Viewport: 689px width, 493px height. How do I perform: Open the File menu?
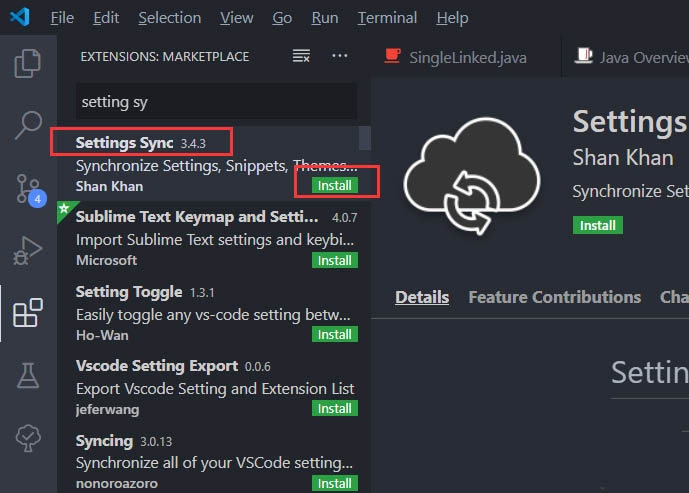pos(62,18)
